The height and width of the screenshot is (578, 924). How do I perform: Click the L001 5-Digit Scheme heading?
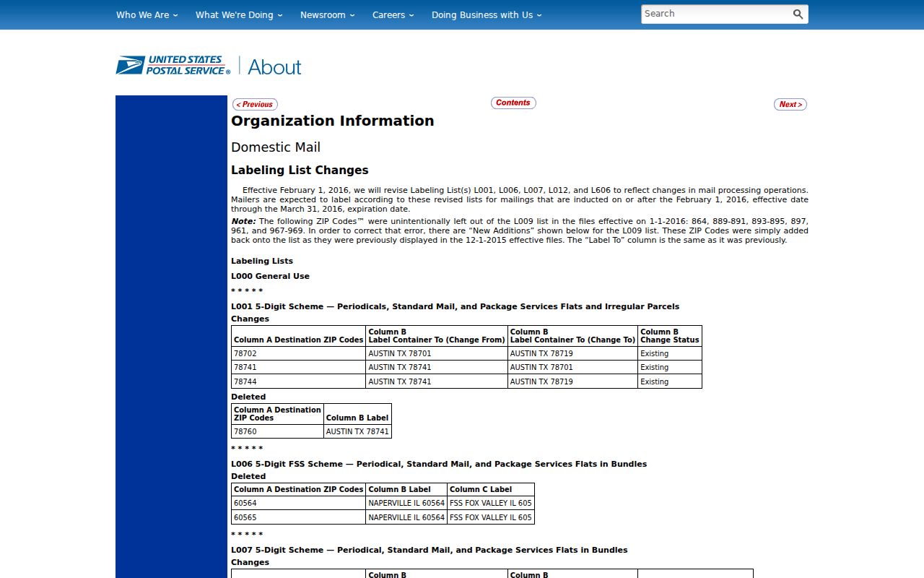[x=455, y=306]
